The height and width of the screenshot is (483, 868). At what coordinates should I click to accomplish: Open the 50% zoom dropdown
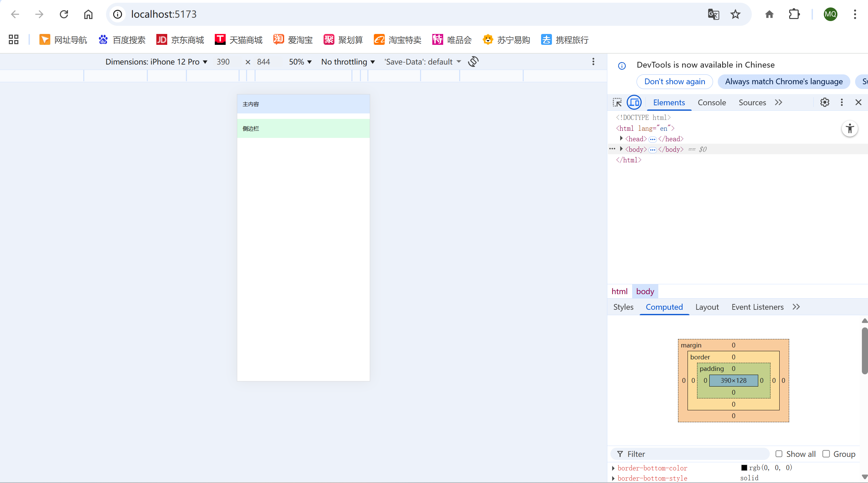point(300,62)
